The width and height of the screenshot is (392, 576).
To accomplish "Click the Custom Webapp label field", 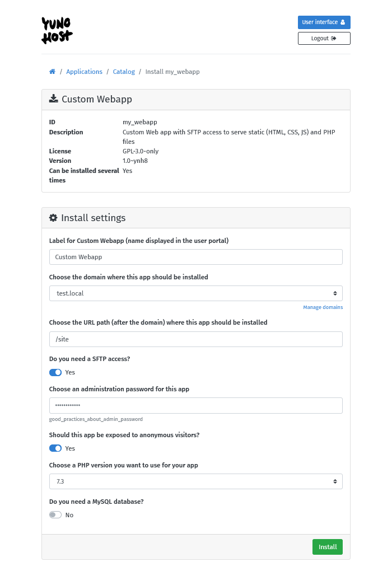I will click(195, 256).
